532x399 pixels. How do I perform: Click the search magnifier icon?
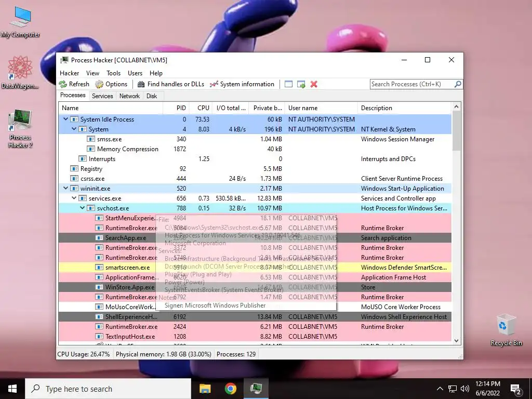pyautogui.click(x=458, y=84)
